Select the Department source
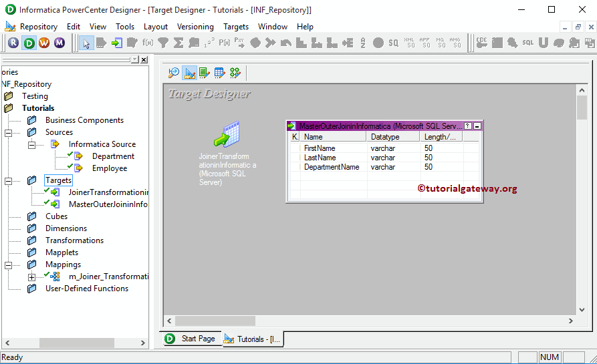Screen dimensions: 597x364 point(113,156)
